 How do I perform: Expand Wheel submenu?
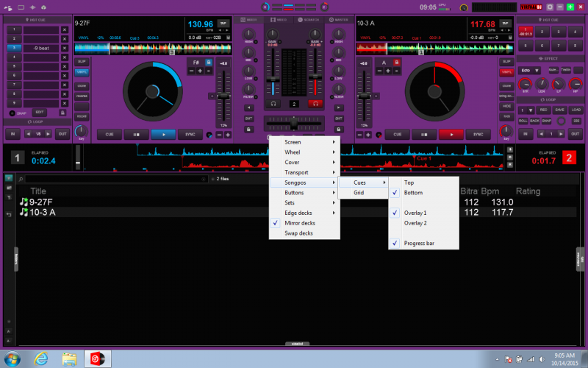point(304,152)
